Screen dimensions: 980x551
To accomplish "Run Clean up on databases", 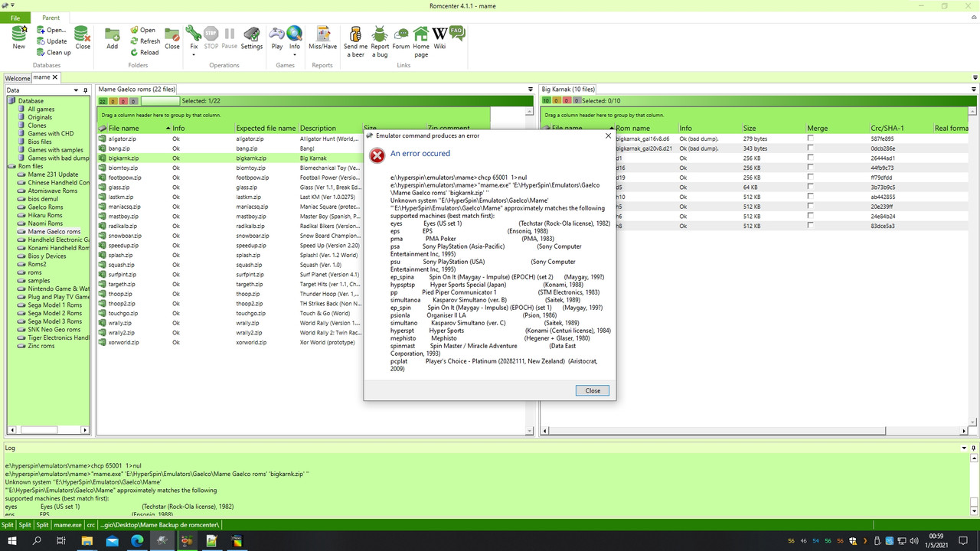I will point(54,53).
